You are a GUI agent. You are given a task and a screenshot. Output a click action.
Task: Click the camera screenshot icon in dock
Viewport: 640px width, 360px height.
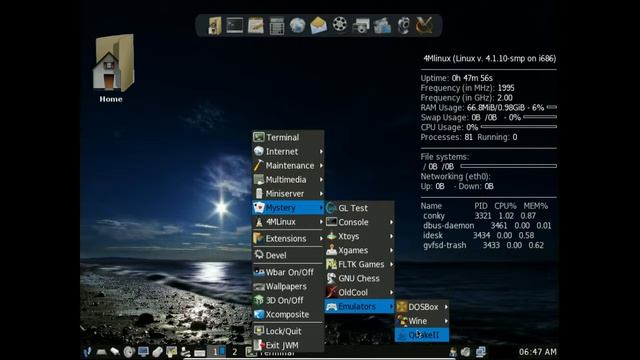(361, 26)
